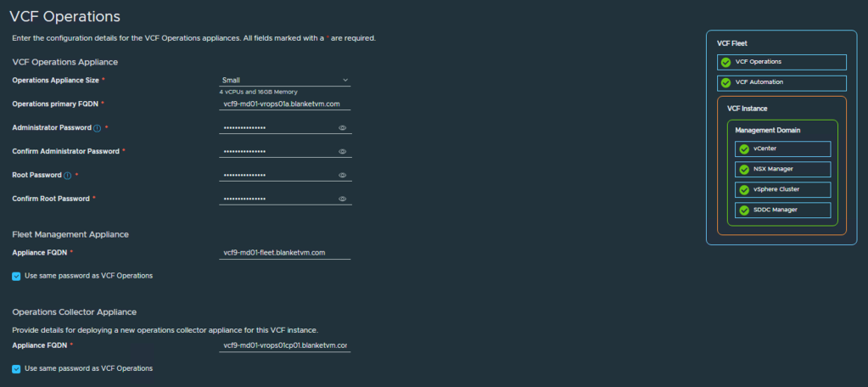Click the Root Password info icon
Screen dimensions: 868x387
click(68, 175)
